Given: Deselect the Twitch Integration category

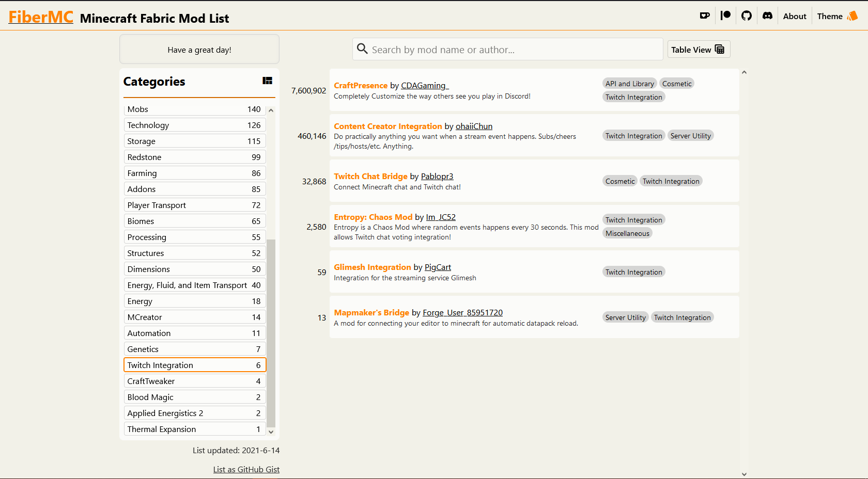Looking at the screenshot, I should 195,365.
